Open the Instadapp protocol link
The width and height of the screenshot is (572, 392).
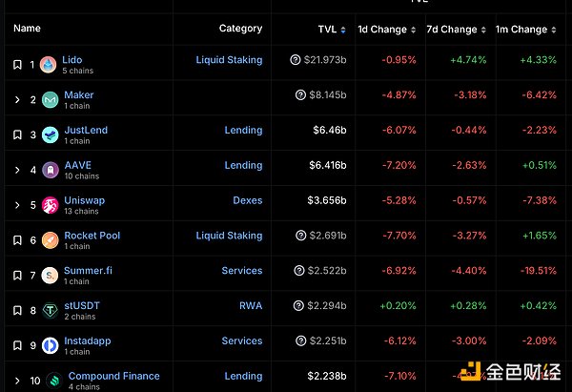[x=90, y=340]
